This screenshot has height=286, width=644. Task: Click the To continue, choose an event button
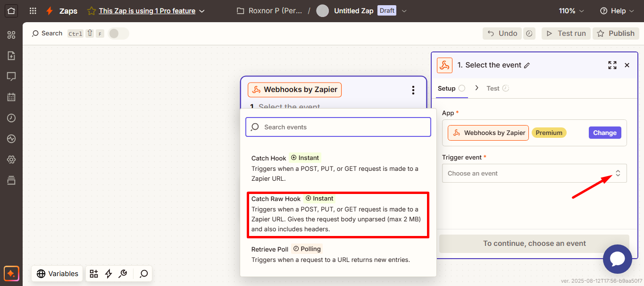tap(534, 244)
